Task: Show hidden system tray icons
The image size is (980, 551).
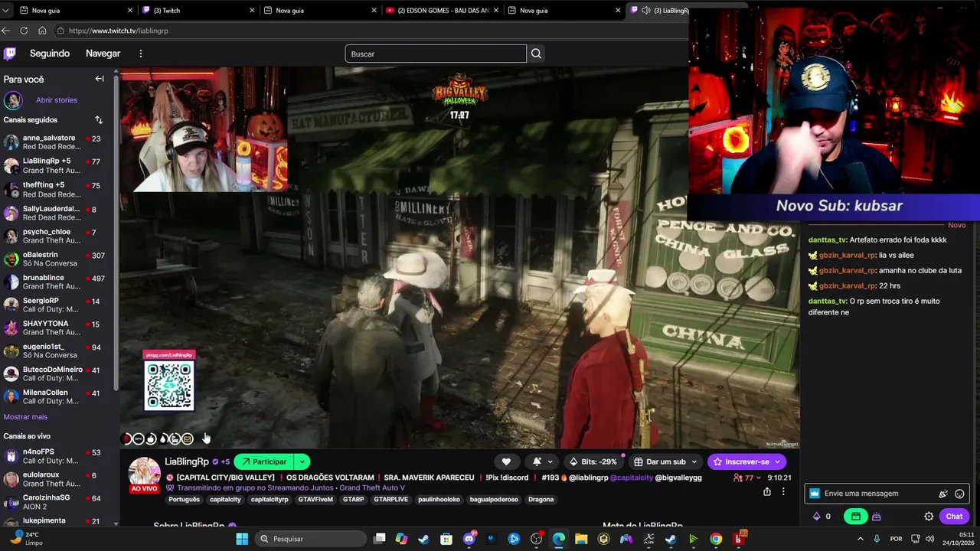Action: pyautogui.click(x=860, y=539)
